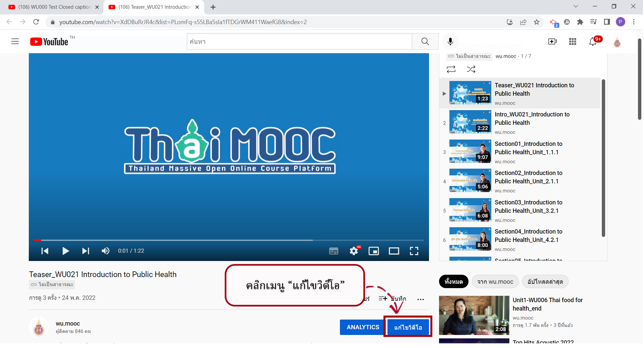Seek on the video progress bar

coord(229,240)
